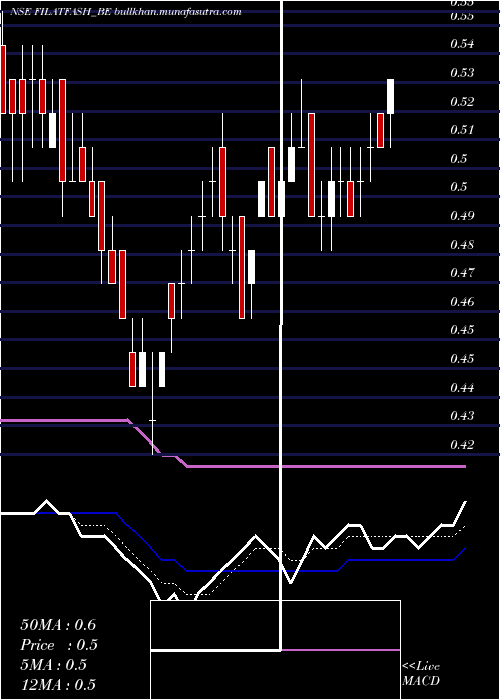Open the bullkhan.munafasutra.com watermark link text
The height and width of the screenshot is (700, 500).
pos(178,12)
